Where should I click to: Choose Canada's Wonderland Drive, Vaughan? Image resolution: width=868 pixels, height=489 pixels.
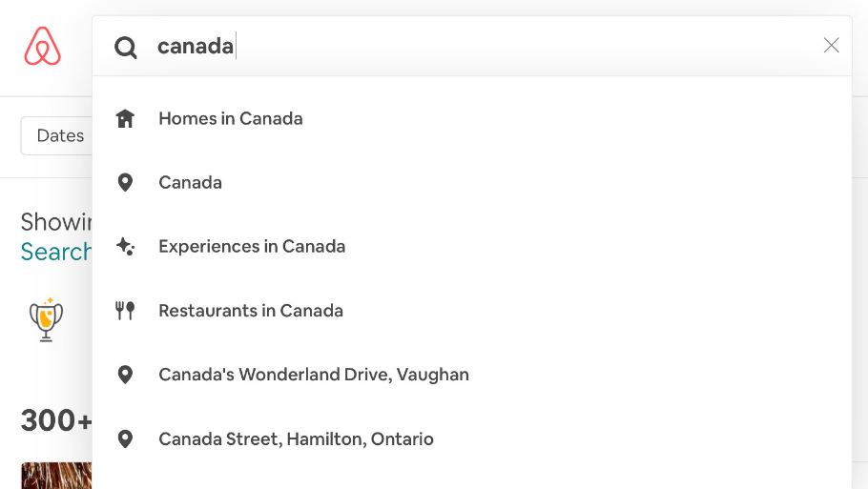point(471,375)
